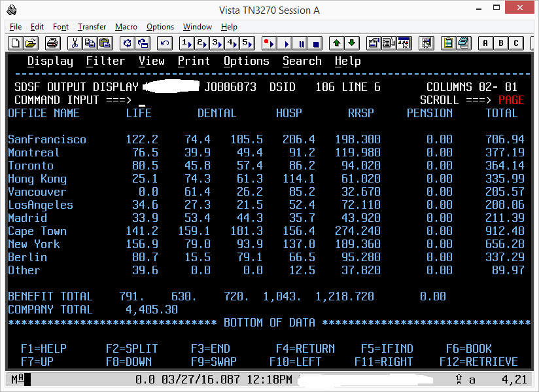Click the blue notepad icon
Viewport: 539px width, 392px height.
pyautogui.click(x=463, y=43)
